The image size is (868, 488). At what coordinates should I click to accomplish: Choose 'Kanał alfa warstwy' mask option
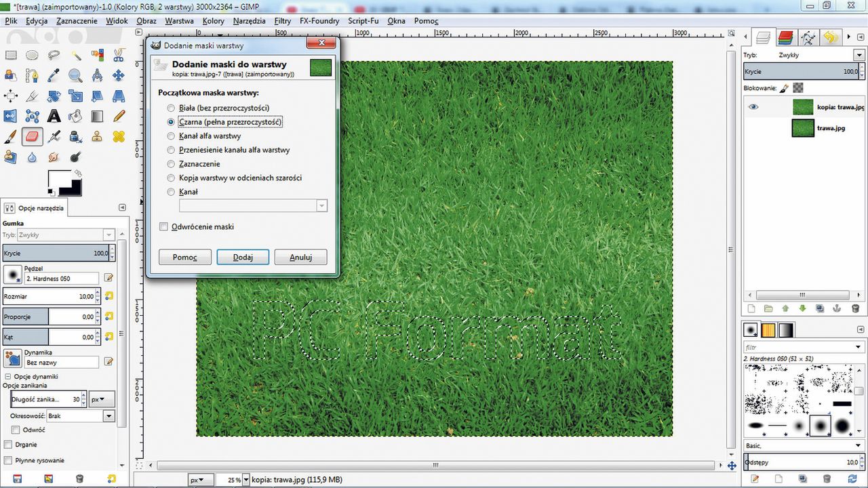pyautogui.click(x=171, y=136)
